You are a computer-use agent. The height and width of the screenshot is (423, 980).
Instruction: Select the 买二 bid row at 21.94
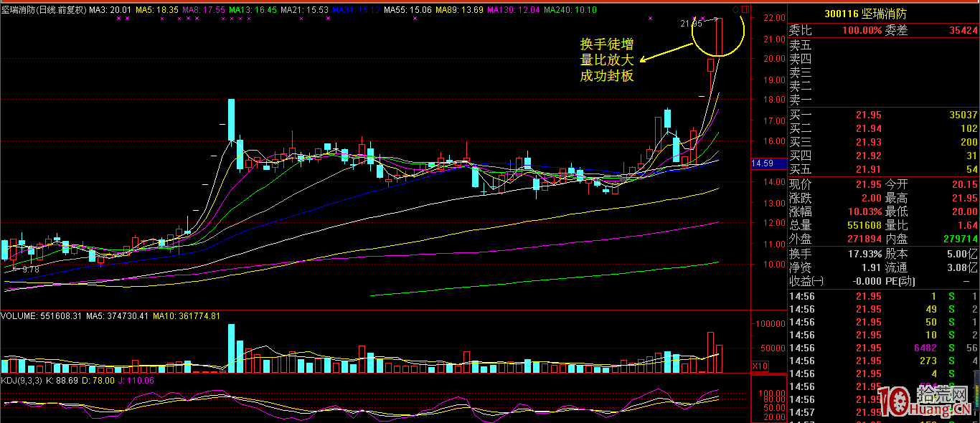(x=883, y=129)
